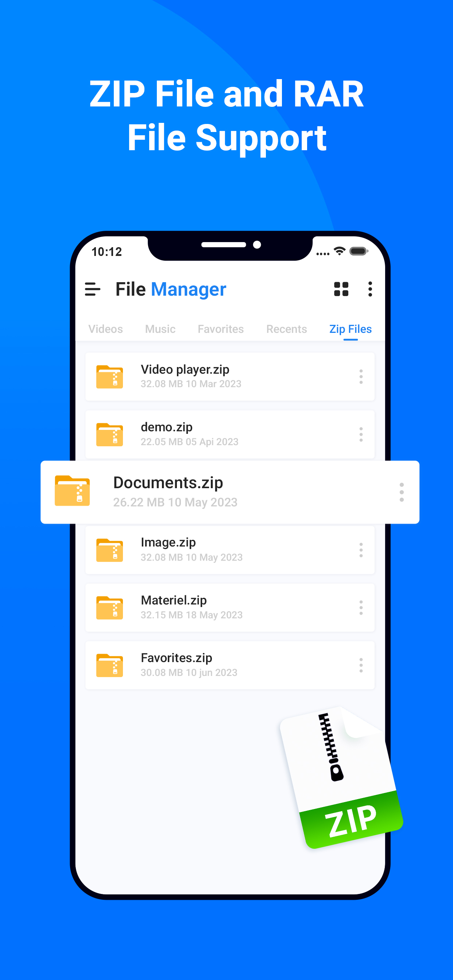This screenshot has height=980, width=453.
Task: Click the 10:12 clock in status bar
Action: click(107, 252)
